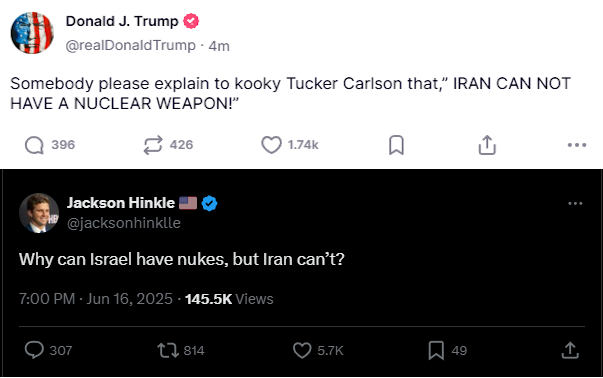
Task: Open the 4m post timestamp
Action: (219, 46)
